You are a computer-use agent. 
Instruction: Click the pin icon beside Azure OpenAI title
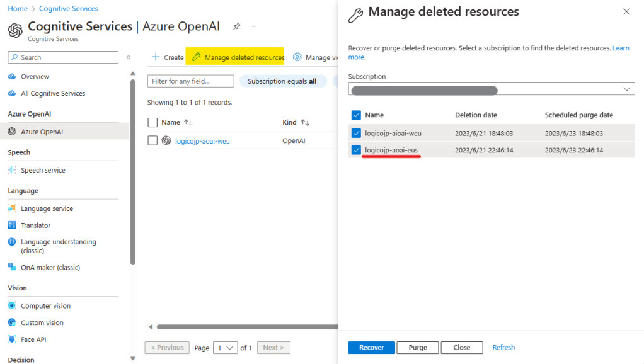click(237, 26)
